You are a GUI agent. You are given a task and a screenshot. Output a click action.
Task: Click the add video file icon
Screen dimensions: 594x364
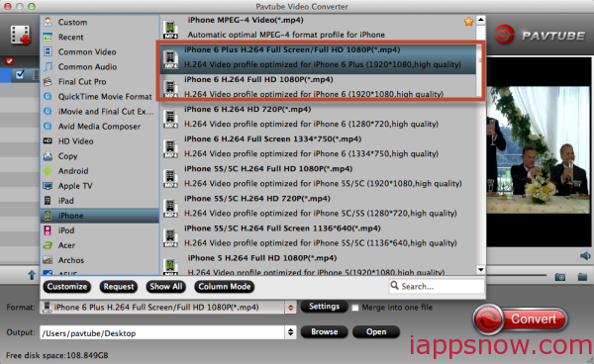pyautogui.click(x=20, y=36)
